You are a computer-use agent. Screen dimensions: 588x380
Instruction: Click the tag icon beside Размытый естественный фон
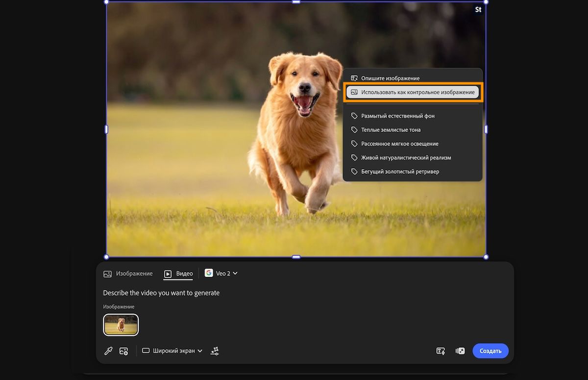354,116
